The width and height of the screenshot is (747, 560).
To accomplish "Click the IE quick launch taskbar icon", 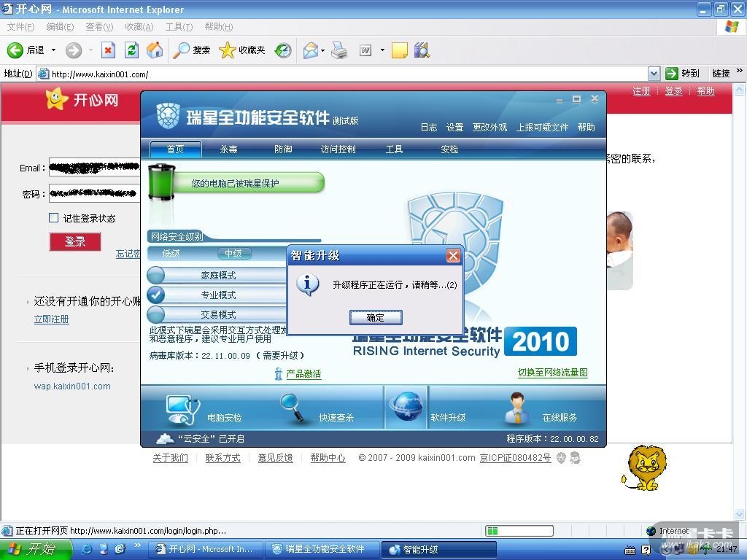I will (88, 549).
